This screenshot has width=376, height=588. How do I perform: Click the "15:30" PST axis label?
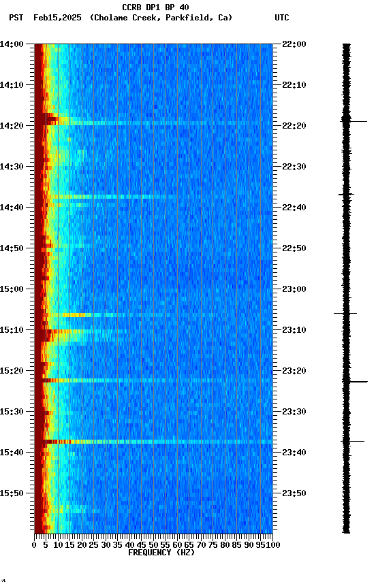coord(12,412)
